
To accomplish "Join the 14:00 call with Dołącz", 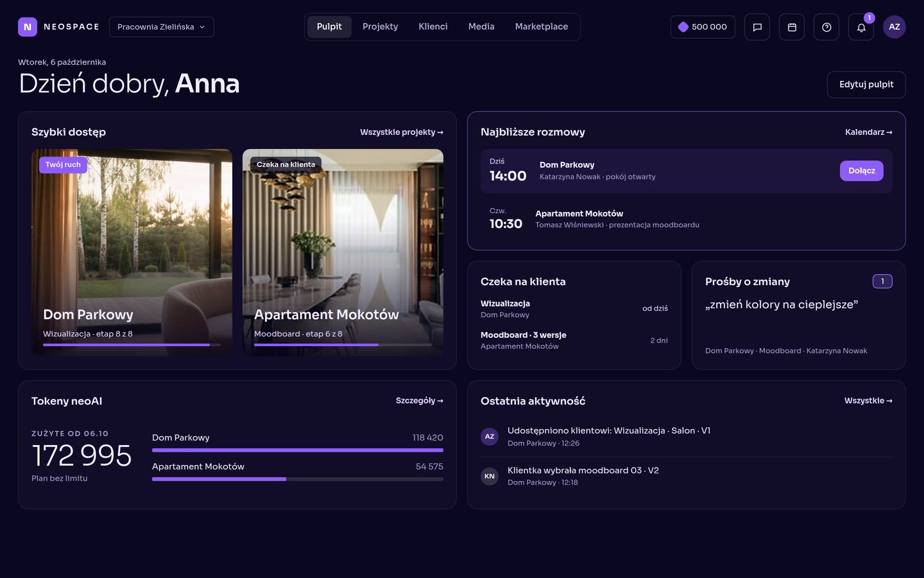I will point(862,171).
